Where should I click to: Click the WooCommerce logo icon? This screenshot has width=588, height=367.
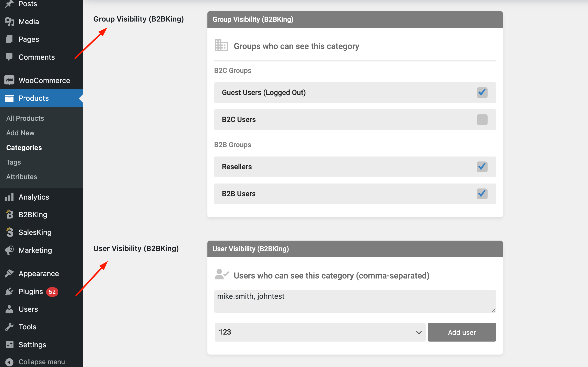[x=9, y=80]
